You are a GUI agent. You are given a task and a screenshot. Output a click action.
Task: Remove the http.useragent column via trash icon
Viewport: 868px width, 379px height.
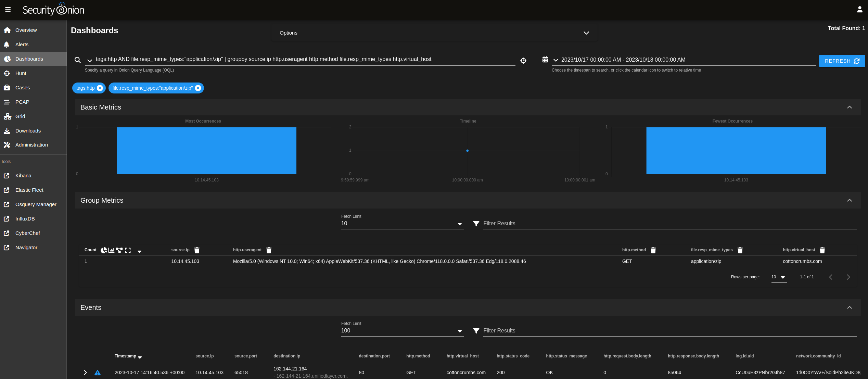[269, 250]
